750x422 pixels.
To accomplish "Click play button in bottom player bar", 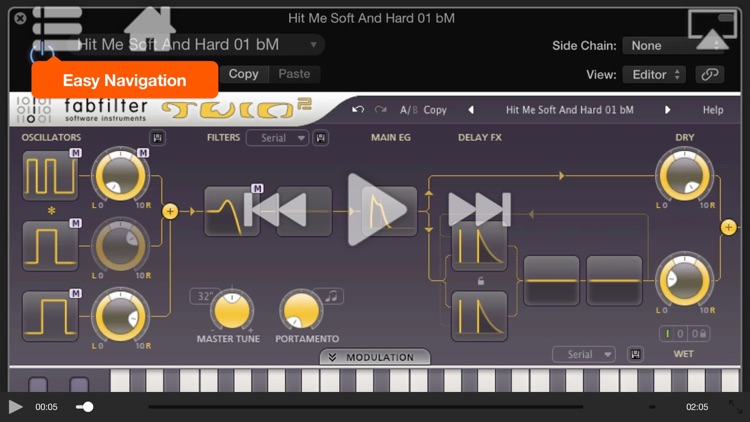I will (15, 407).
